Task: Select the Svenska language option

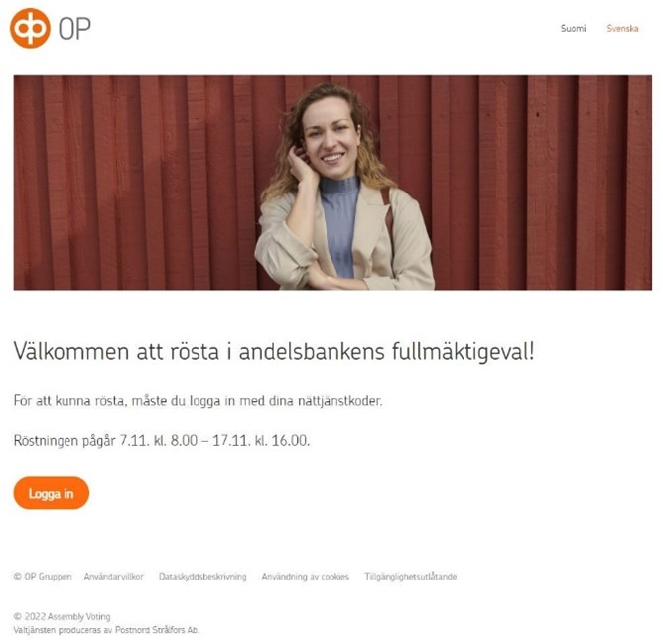Action: [x=622, y=29]
